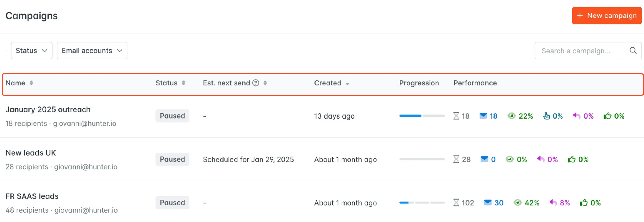This screenshot has height=222, width=644.
Task: Click the thumbs-up icon for New leads UK
Action: (572, 159)
